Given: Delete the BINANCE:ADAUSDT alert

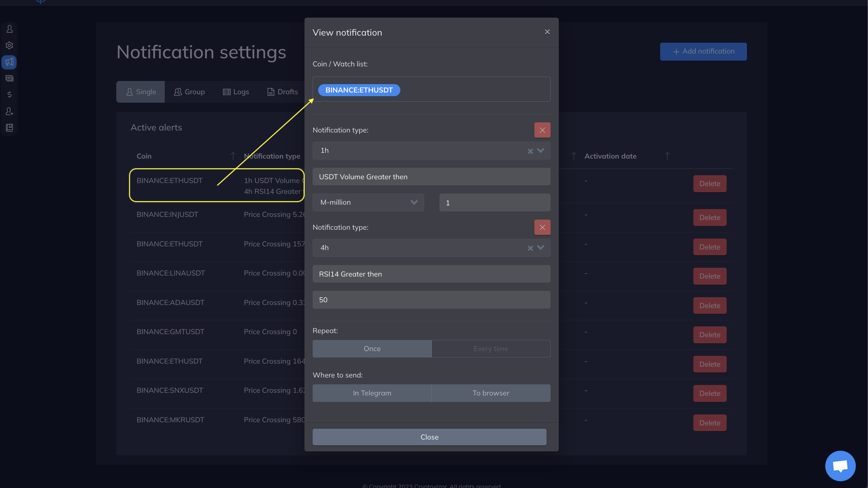Looking at the screenshot, I should 710,306.
